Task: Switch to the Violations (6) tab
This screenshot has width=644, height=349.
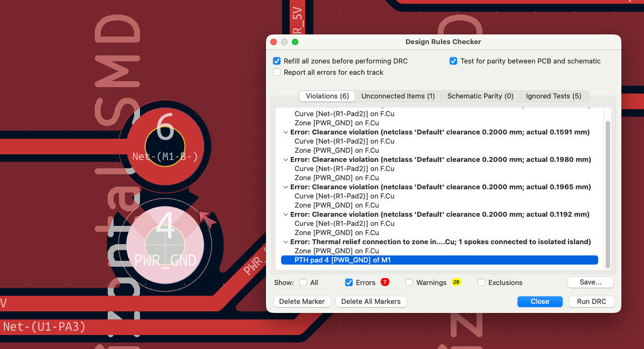Action: [327, 96]
